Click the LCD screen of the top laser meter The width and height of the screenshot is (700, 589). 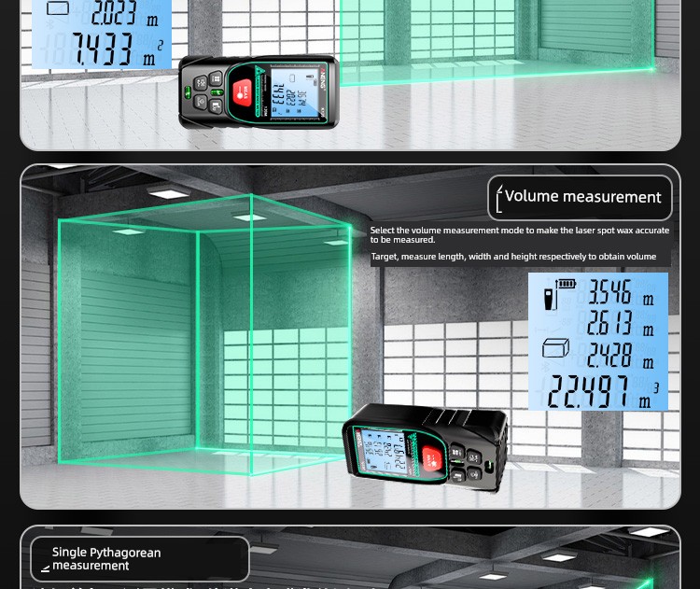(x=295, y=93)
